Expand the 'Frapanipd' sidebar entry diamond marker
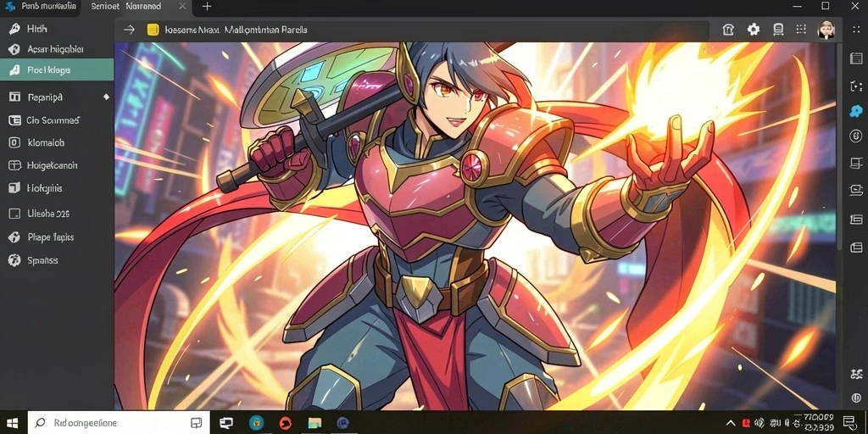Screen dimensions: 868x434 pos(106,97)
